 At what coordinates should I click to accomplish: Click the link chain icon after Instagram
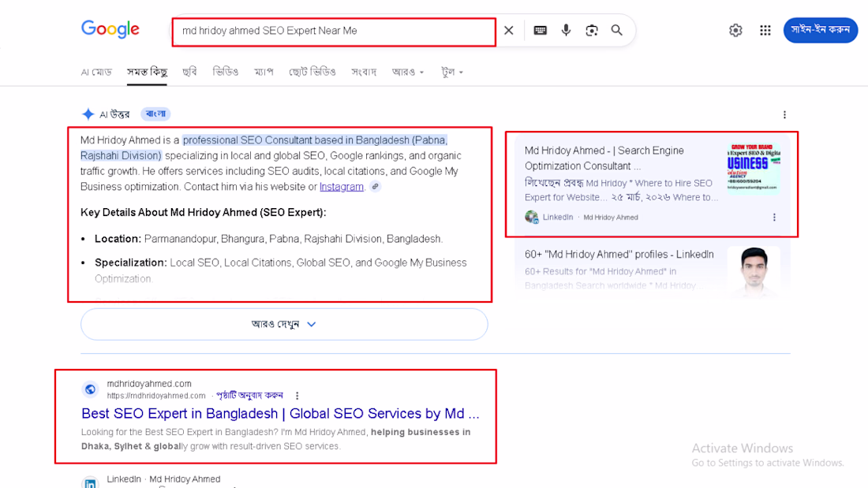376,187
